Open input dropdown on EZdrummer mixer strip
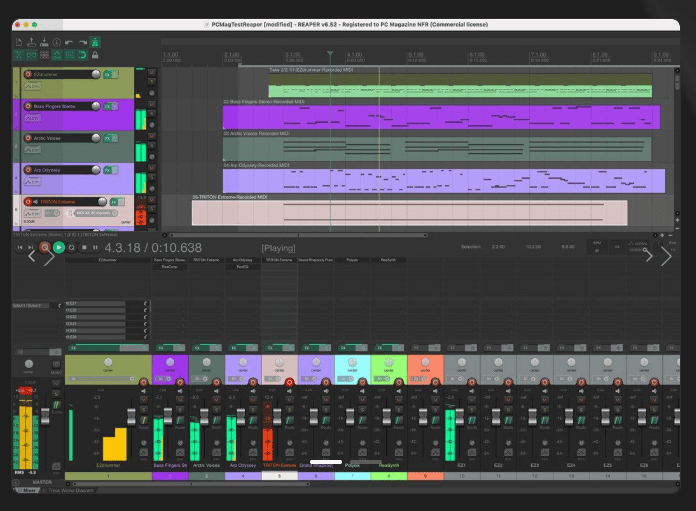Image resolution: width=696 pixels, height=511 pixels. click(x=102, y=379)
